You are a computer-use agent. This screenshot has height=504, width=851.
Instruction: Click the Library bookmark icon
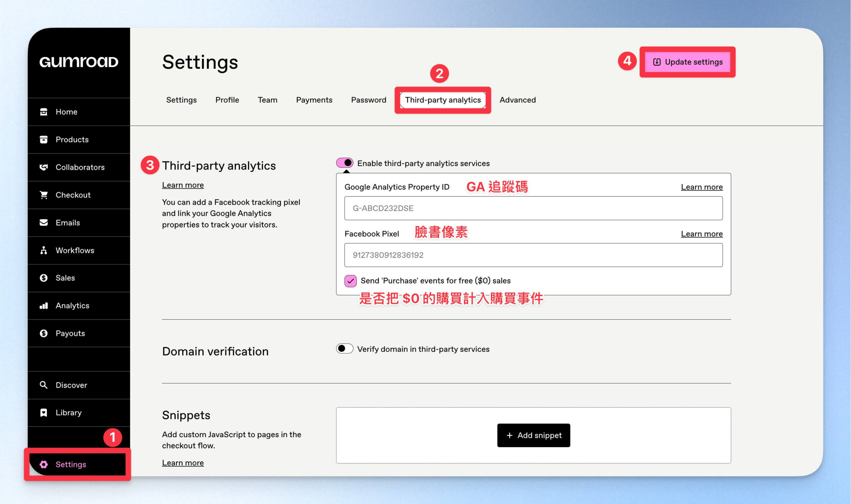(x=44, y=412)
